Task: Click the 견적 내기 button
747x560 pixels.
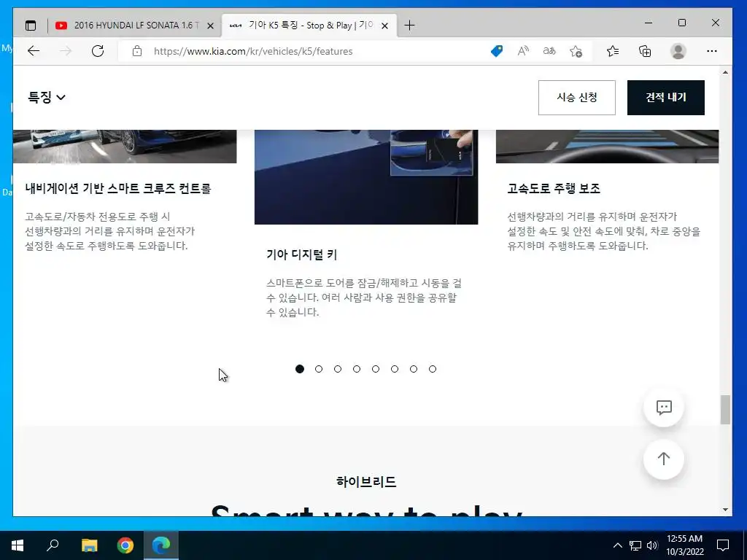Action: pyautogui.click(x=666, y=98)
